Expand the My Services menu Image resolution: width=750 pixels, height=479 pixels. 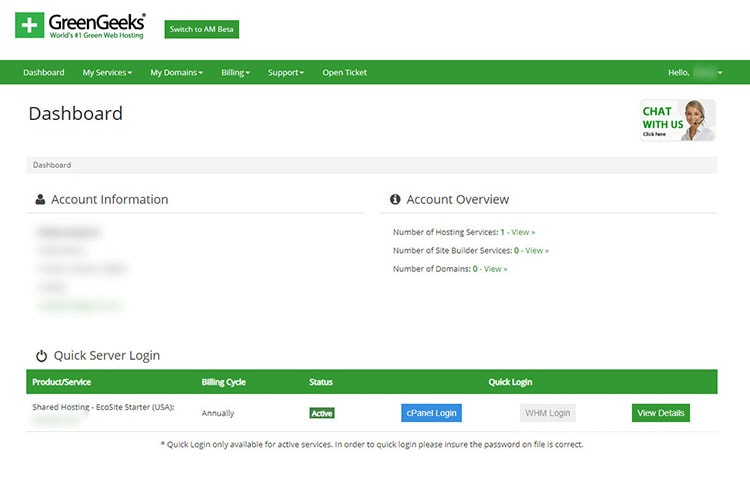pos(107,72)
